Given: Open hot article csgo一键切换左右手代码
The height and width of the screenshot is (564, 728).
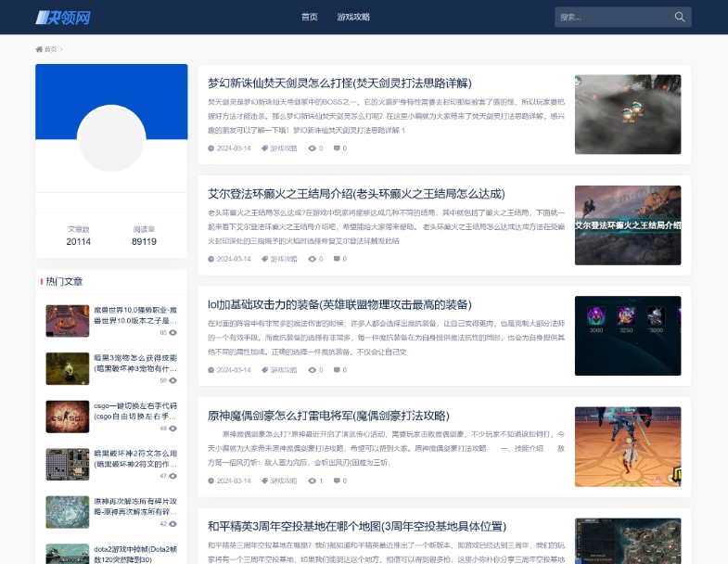Looking at the screenshot, I should tap(135, 411).
